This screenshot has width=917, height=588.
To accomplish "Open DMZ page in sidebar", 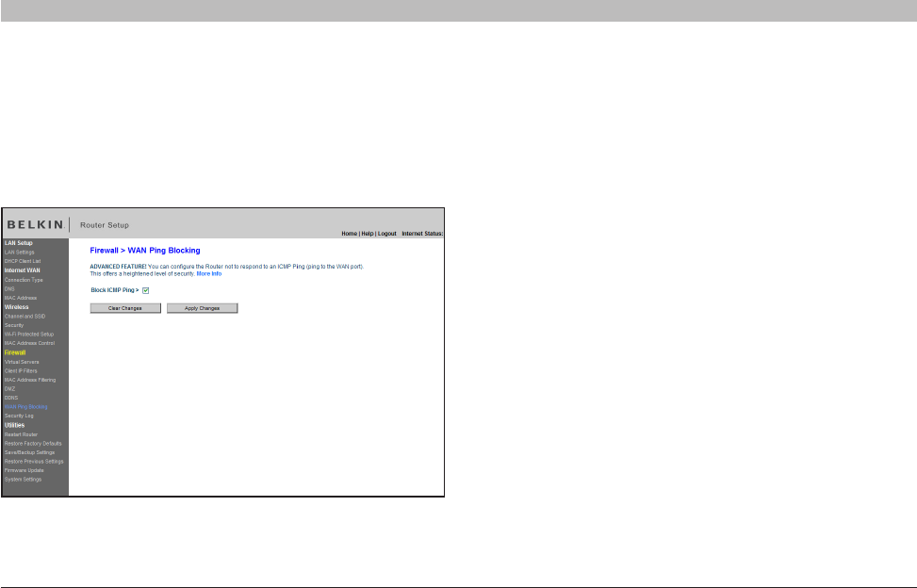I will pos(10,388).
